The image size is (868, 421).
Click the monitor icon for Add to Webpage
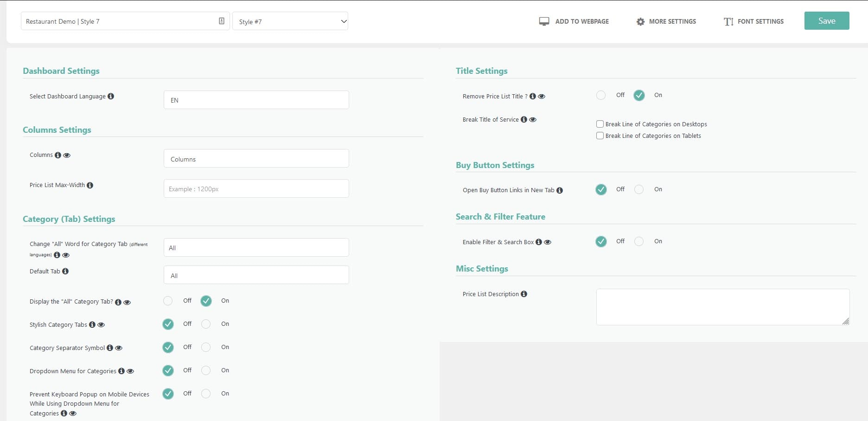(x=544, y=21)
